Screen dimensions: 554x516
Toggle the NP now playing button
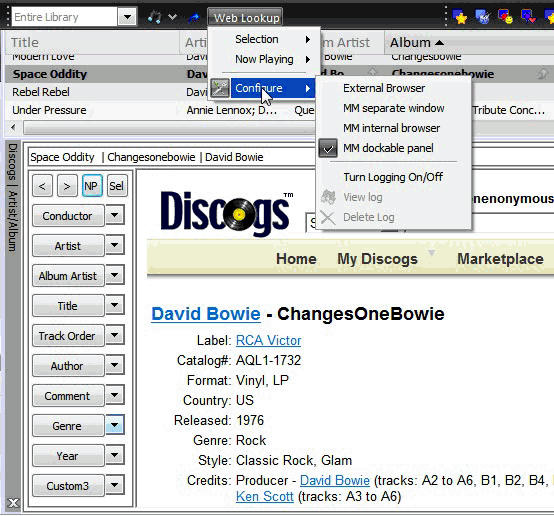[x=92, y=186]
